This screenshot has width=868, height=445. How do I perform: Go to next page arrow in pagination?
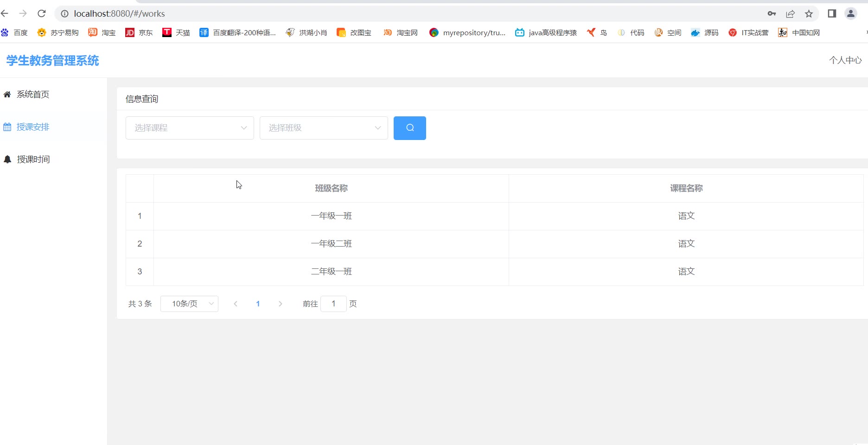[x=280, y=304]
